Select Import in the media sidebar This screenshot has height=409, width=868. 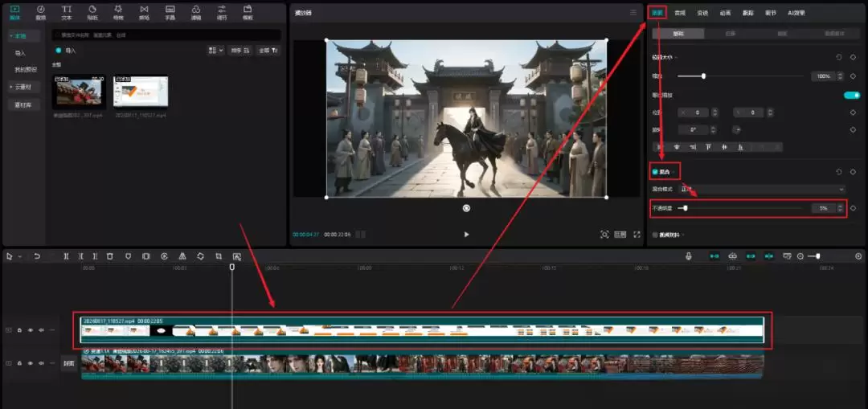20,54
